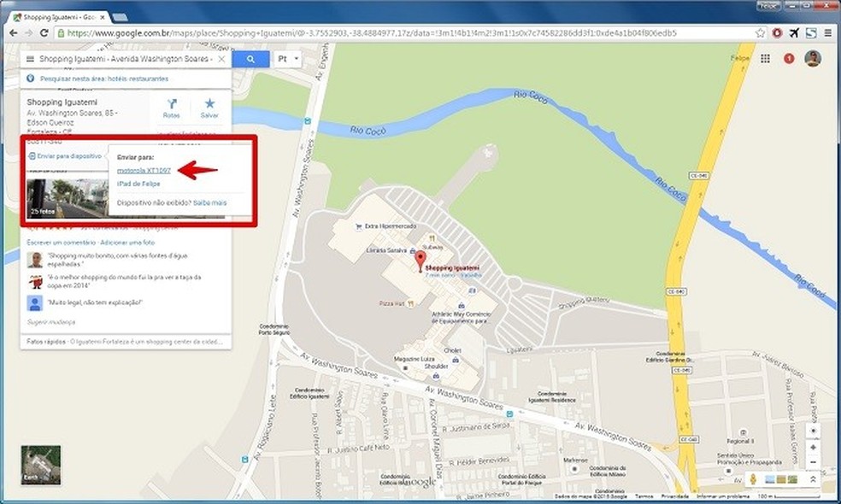
Task: Click the Magazine Luiza map label
Action: [414, 359]
